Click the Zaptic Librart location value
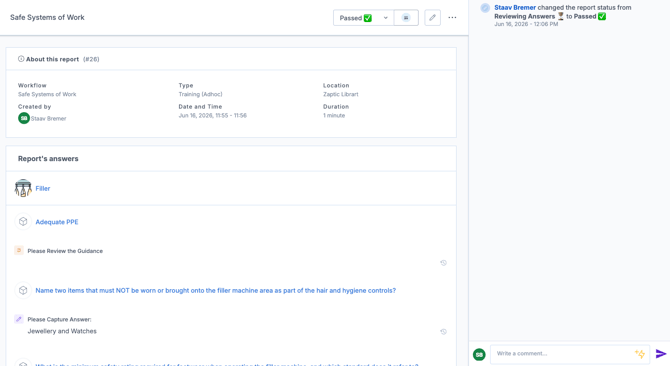This screenshot has height=366, width=670. click(341, 94)
